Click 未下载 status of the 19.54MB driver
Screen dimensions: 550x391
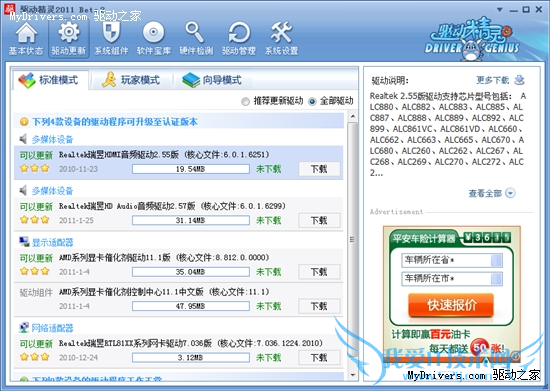(269, 169)
